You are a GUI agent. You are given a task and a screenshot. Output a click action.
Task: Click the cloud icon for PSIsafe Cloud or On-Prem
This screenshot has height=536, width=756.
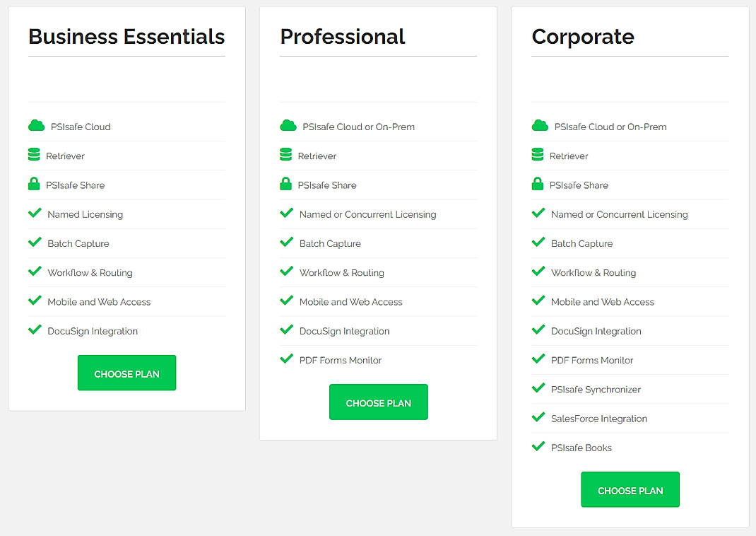pyautogui.click(x=288, y=126)
